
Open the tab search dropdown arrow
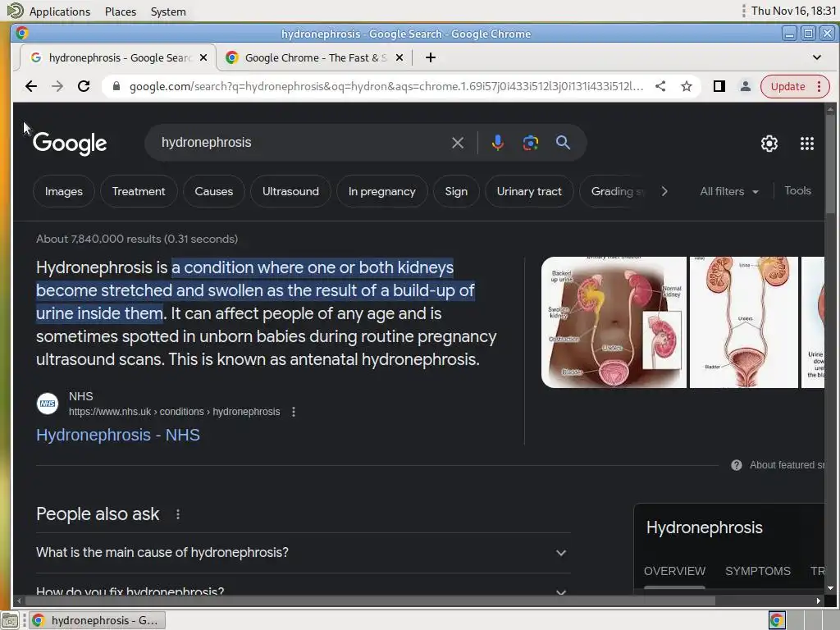[x=817, y=57]
